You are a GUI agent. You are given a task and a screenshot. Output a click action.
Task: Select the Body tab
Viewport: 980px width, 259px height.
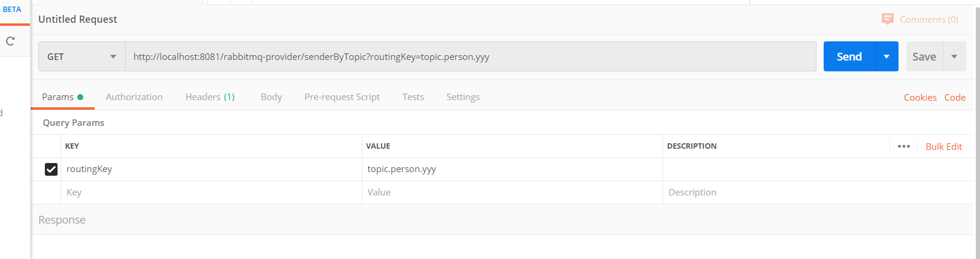[x=271, y=97]
